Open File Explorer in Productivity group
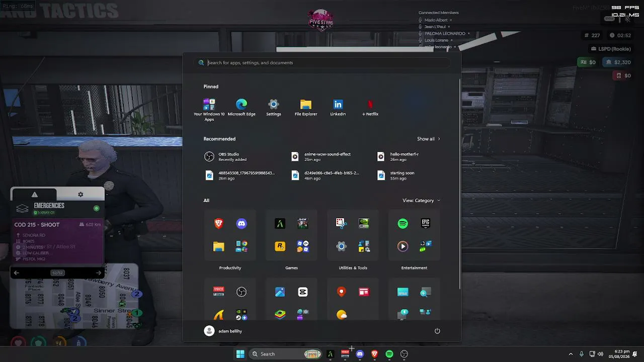 click(219, 246)
